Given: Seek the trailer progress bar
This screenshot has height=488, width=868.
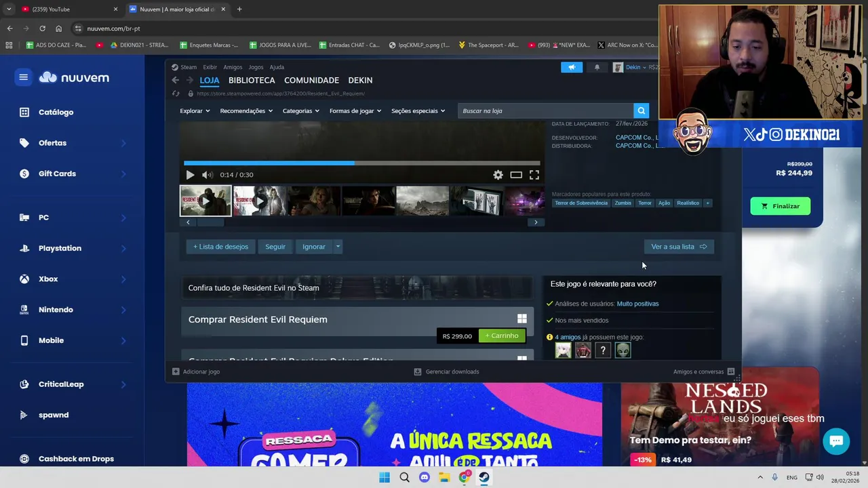Looking at the screenshot, I should (x=362, y=163).
